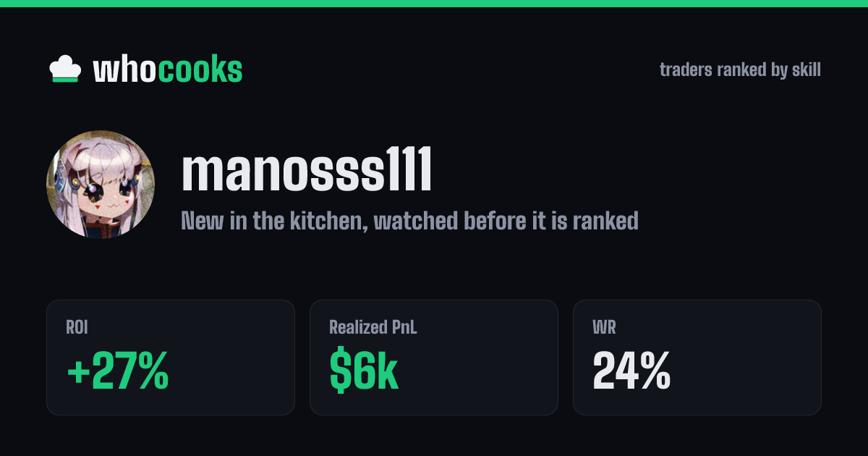Select the WR label

(x=603, y=328)
